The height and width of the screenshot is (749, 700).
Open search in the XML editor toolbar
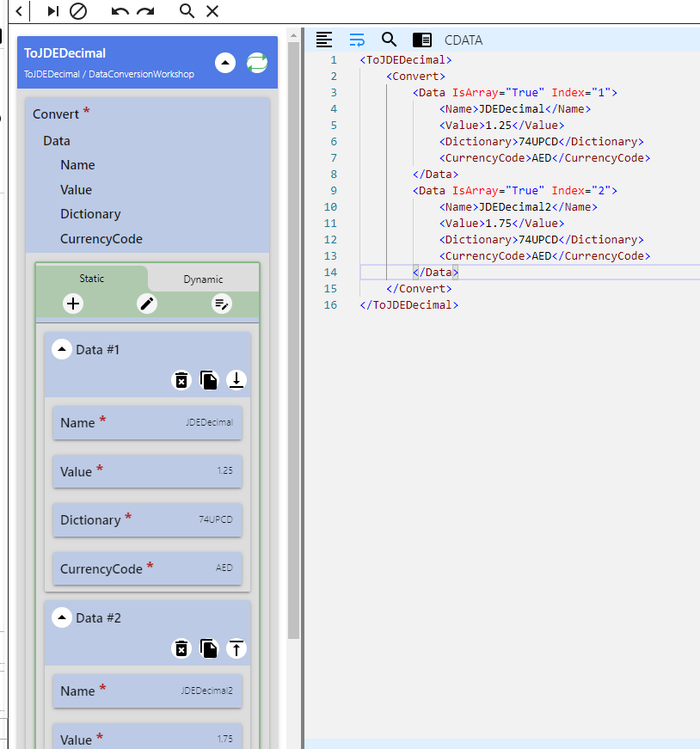pyautogui.click(x=389, y=40)
